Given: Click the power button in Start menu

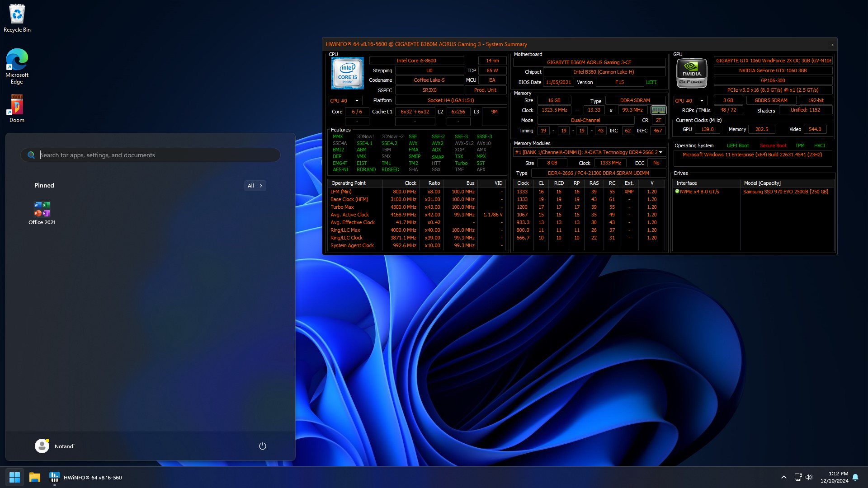Looking at the screenshot, I should (262, 446).
